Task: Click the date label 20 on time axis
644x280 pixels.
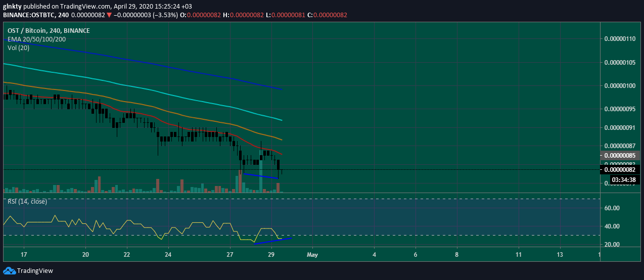Action: tap(85, 254)
